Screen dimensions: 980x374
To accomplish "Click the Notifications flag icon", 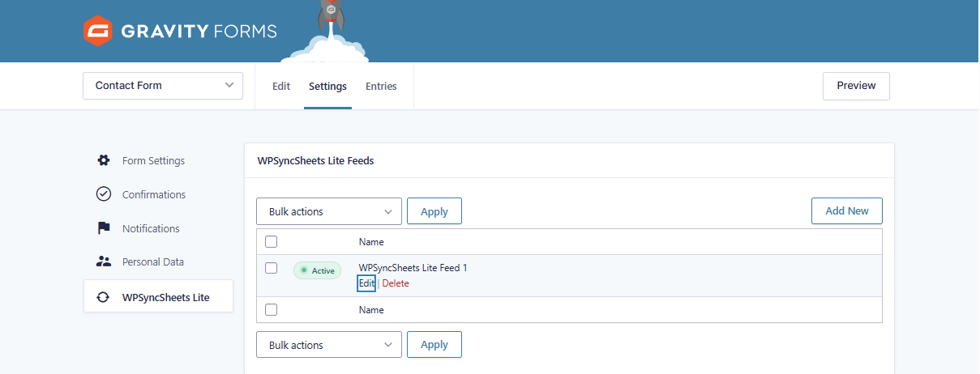I will [x=104, y=228].
